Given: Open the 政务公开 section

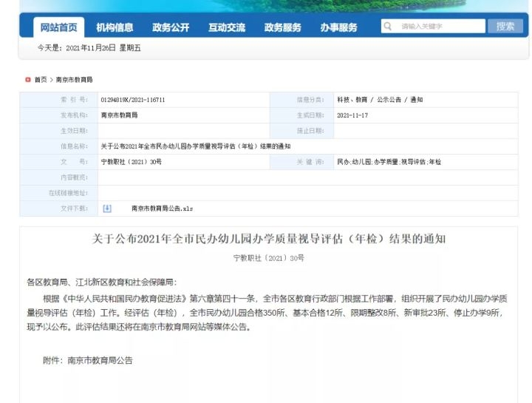Looking at the screenshot, I should (171, 27).
